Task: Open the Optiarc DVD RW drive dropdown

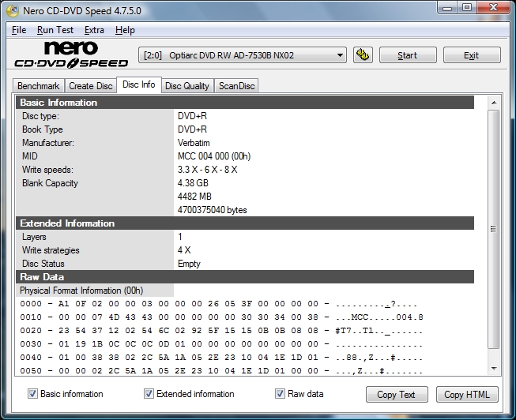Action: (x=243, y=55)
